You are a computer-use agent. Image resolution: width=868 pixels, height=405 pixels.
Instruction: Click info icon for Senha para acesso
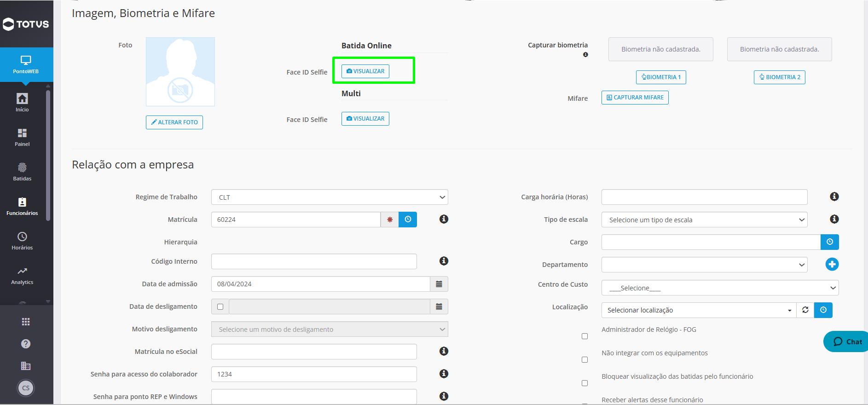444,374
